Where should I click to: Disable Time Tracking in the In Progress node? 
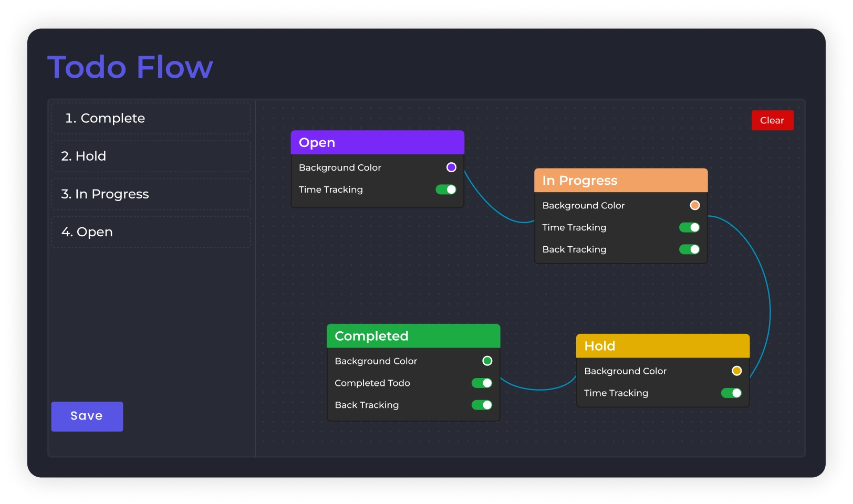pos(689,227)
